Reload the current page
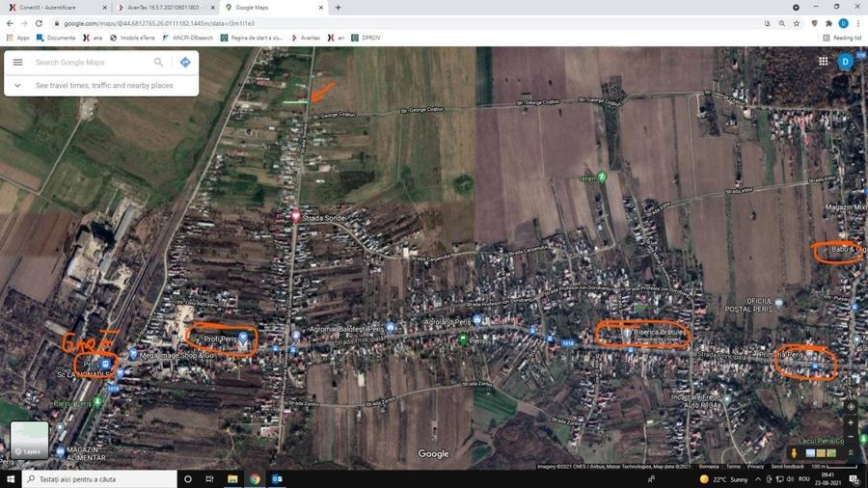The height and width of the screenshot is (488, 868). point(39,23)
